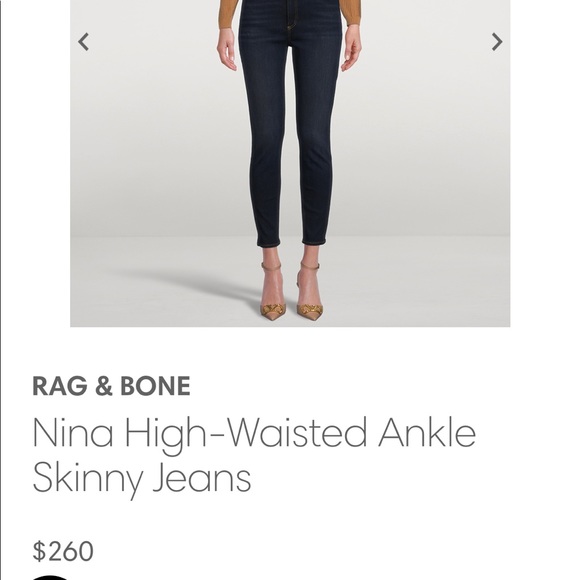Click the $260 price label
The width and height of the screenshot is (580, 580).
63,551
